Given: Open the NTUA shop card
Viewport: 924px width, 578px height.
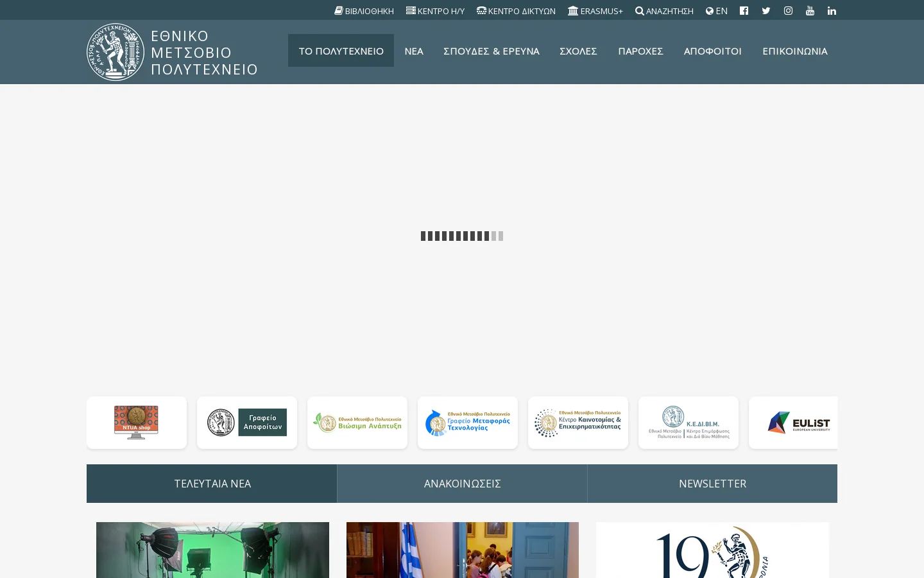Looking at the screenshot, I should pyautogui.click(x=137, y=423).
